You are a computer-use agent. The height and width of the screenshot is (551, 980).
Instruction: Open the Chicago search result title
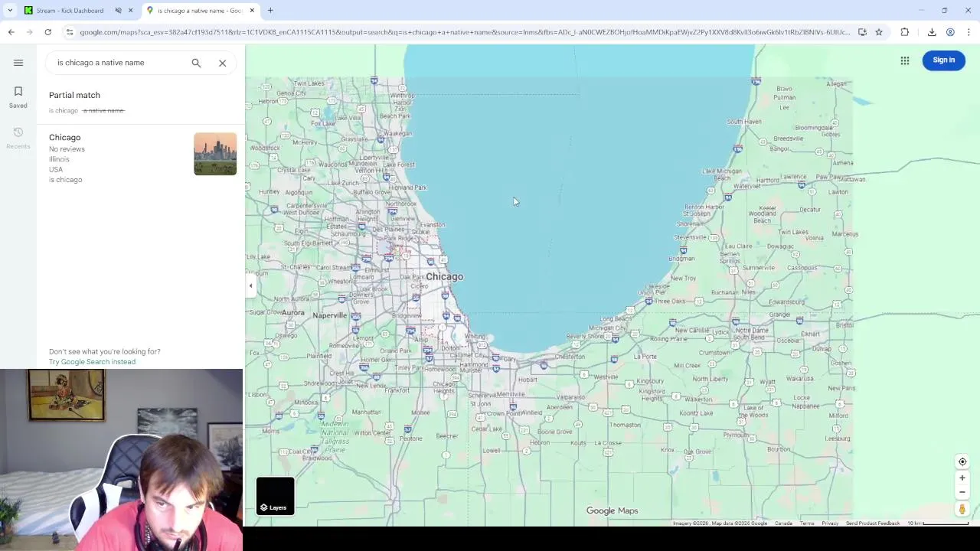(64, 137)
